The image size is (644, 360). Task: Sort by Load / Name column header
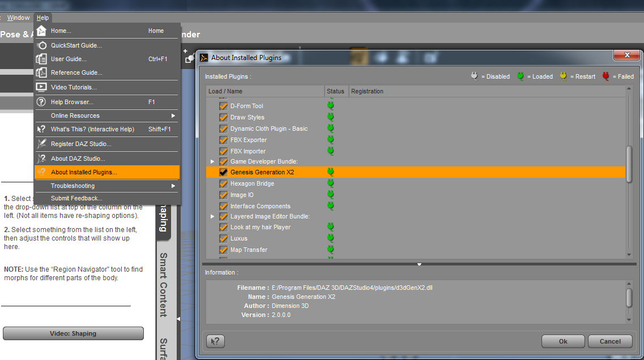tap(265, 91)
